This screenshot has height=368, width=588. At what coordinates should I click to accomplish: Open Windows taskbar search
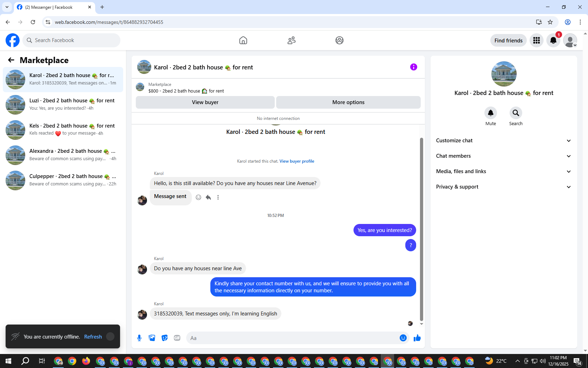click(25, 361)
